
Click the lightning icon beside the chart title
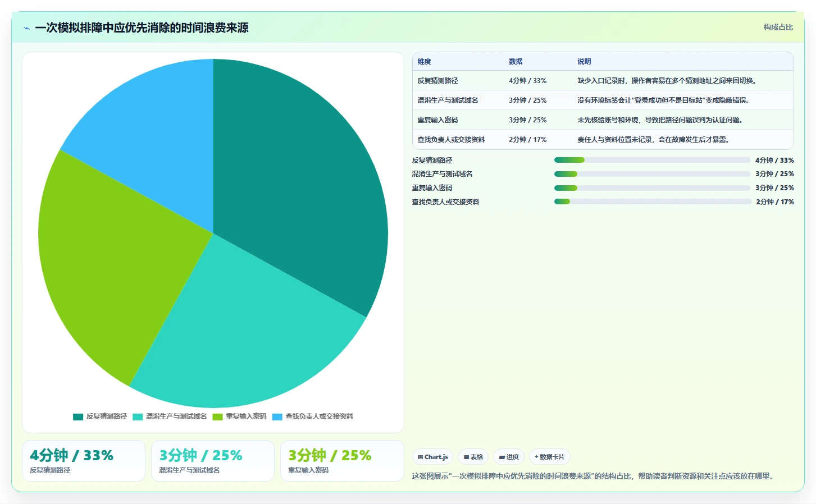point(26,28)
